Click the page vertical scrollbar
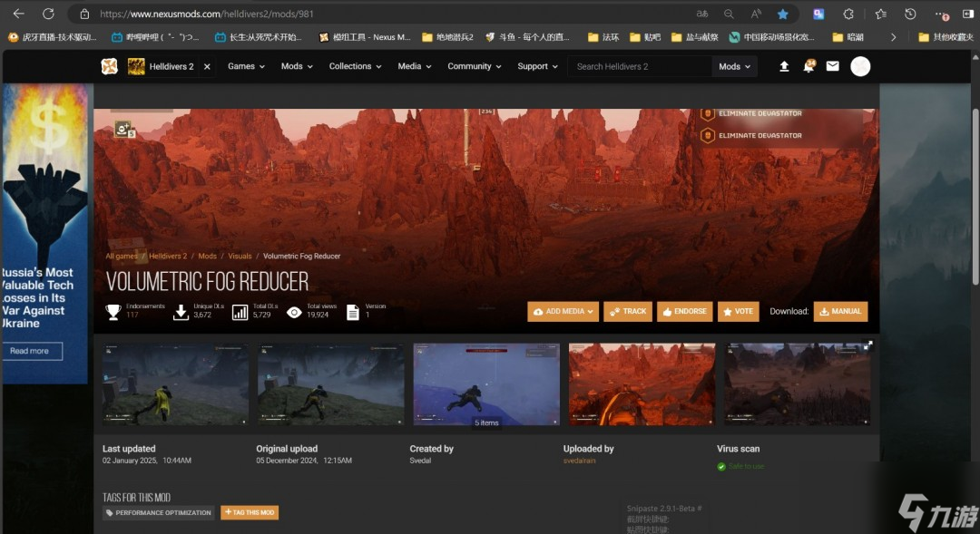980x534 pixels. [x=975, y=196]
